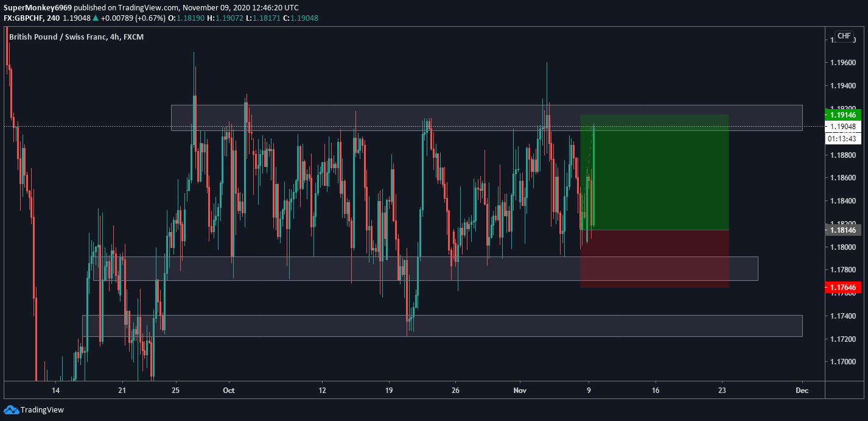Click the 1.19600 price axis label
The height and width of the screenshot is (421, 868).
[x=843, y=63]
